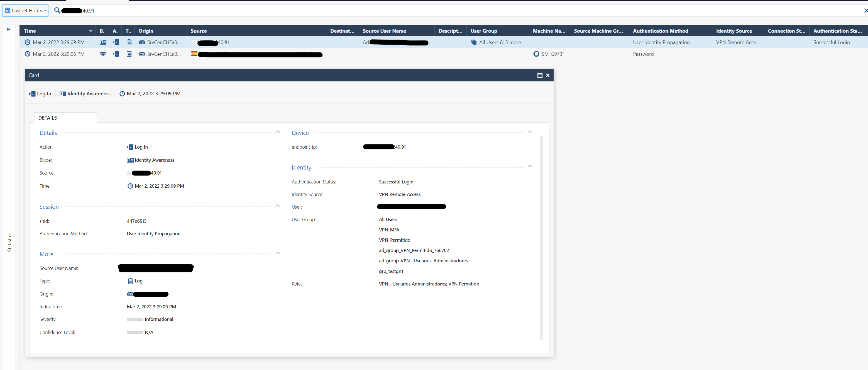
Task: Open the Statistics side panel
Action: pos(9,242)
